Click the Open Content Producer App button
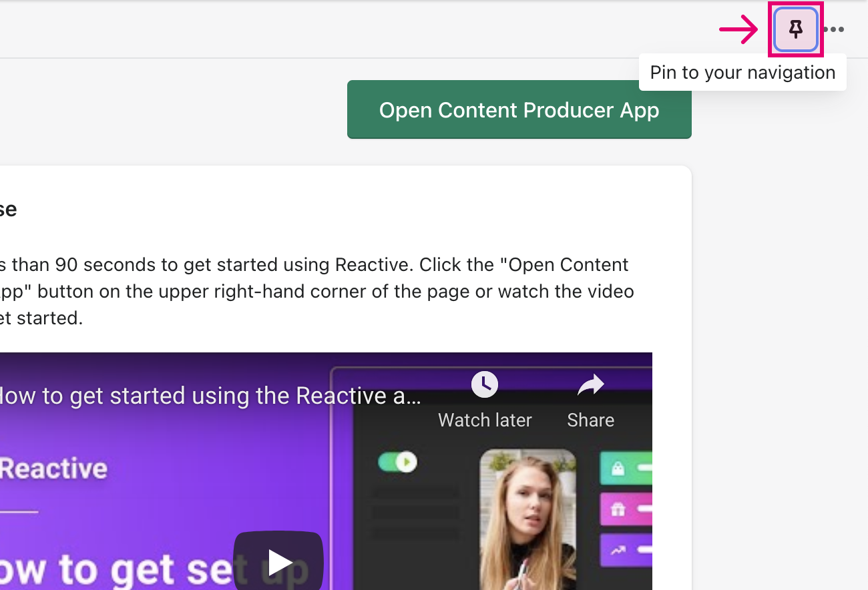This screenshot has height=590, width=868. (x=519, y=109)
